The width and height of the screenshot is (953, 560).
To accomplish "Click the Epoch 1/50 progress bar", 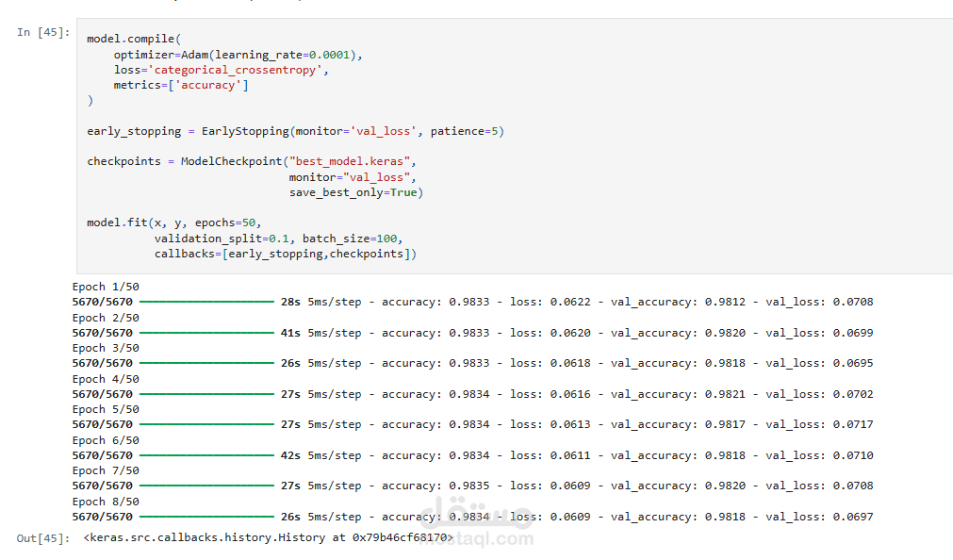I will [206, 302].
